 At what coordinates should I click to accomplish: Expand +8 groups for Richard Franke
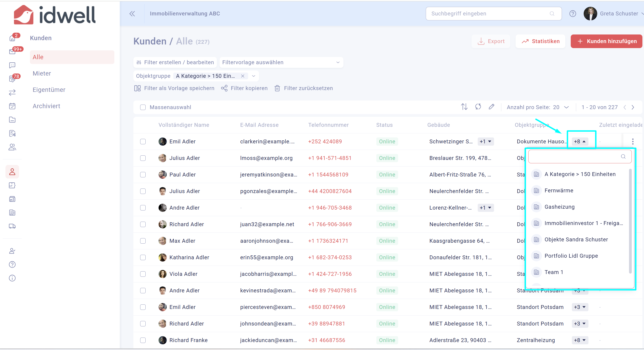(580, 340)
